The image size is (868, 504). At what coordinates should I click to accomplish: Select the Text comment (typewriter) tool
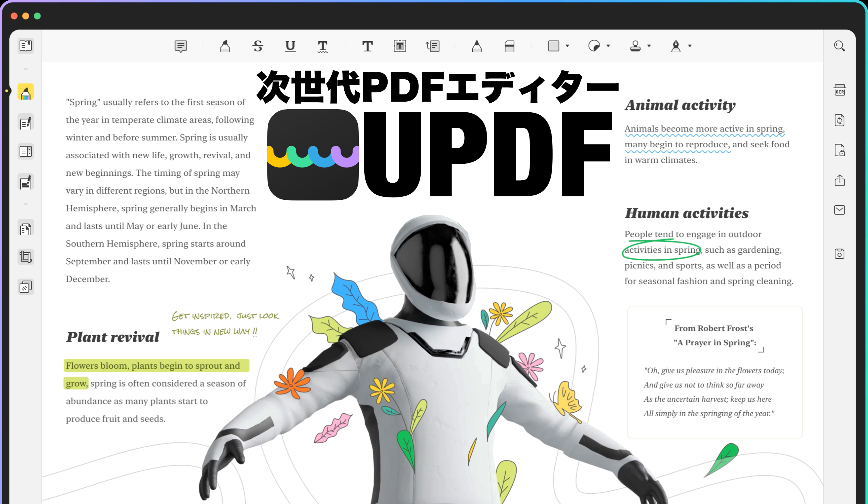[368, 46]
